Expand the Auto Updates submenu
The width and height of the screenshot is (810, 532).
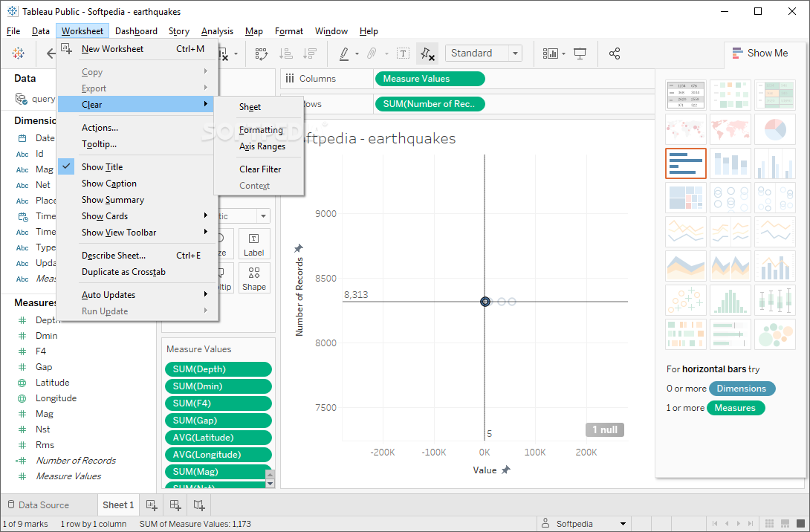(136, 294)
